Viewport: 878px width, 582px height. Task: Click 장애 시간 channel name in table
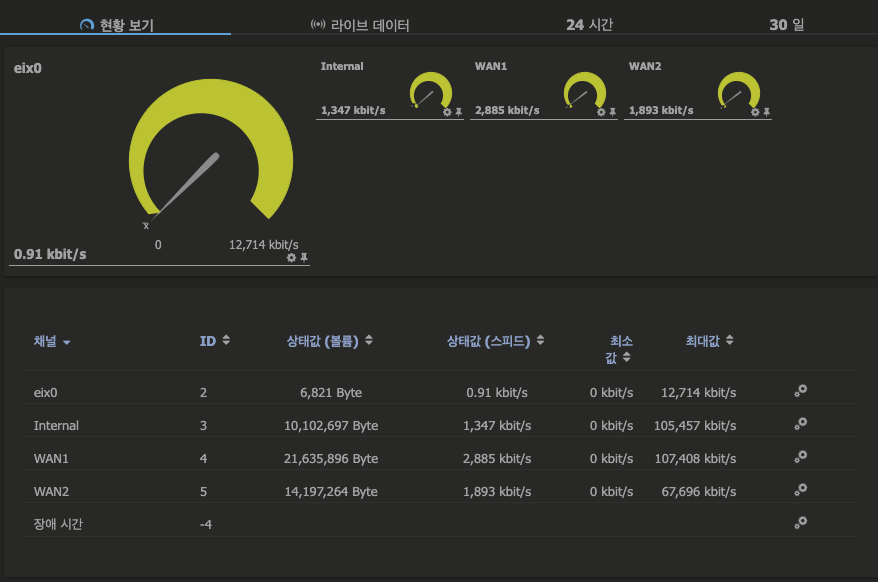pos(58,524)
